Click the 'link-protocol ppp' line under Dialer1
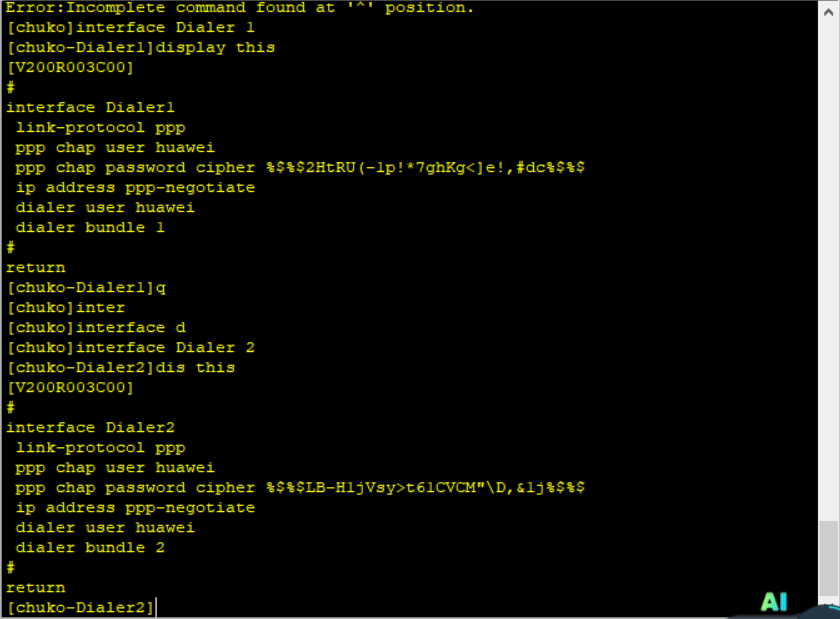The image size is (840, 619). 100,128
